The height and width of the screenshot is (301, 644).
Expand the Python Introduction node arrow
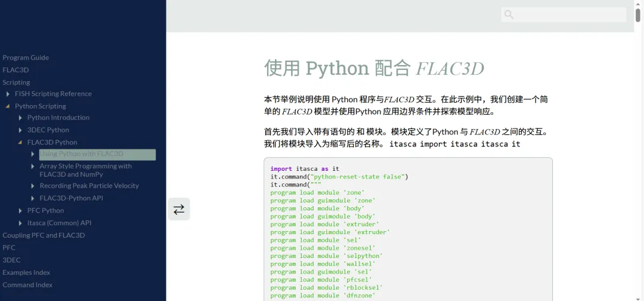tap(20, 118)
